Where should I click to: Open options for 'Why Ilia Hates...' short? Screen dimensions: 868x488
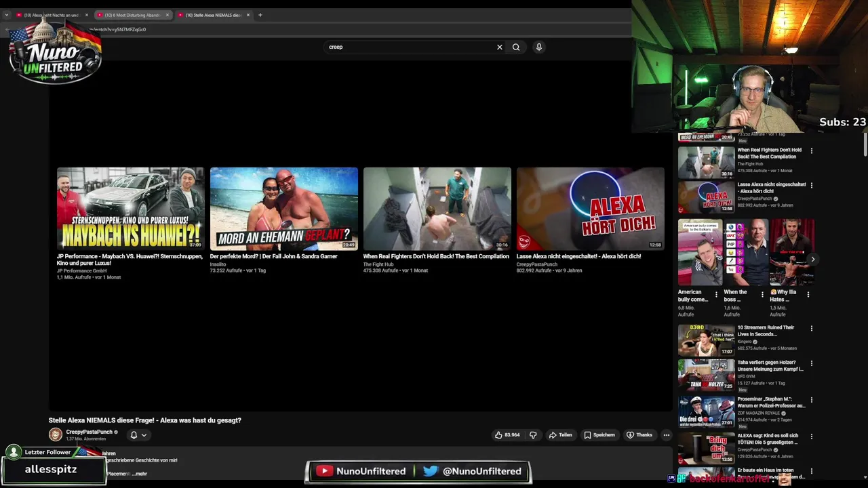coord(808,294)
